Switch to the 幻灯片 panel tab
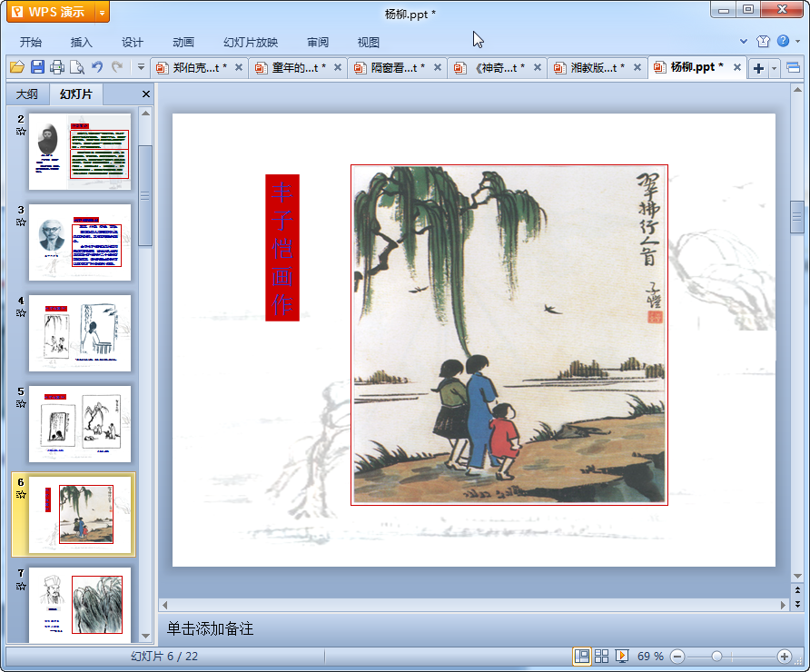 [x=76, y=94]
